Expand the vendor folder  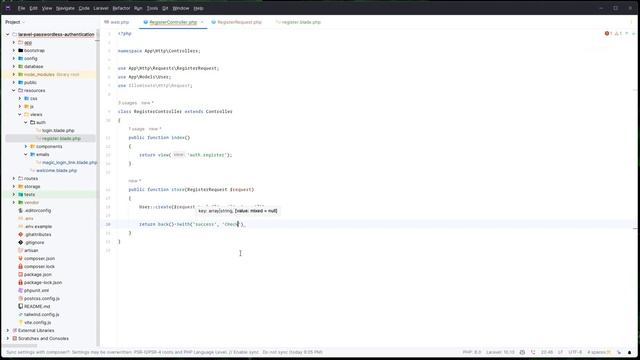14,202
